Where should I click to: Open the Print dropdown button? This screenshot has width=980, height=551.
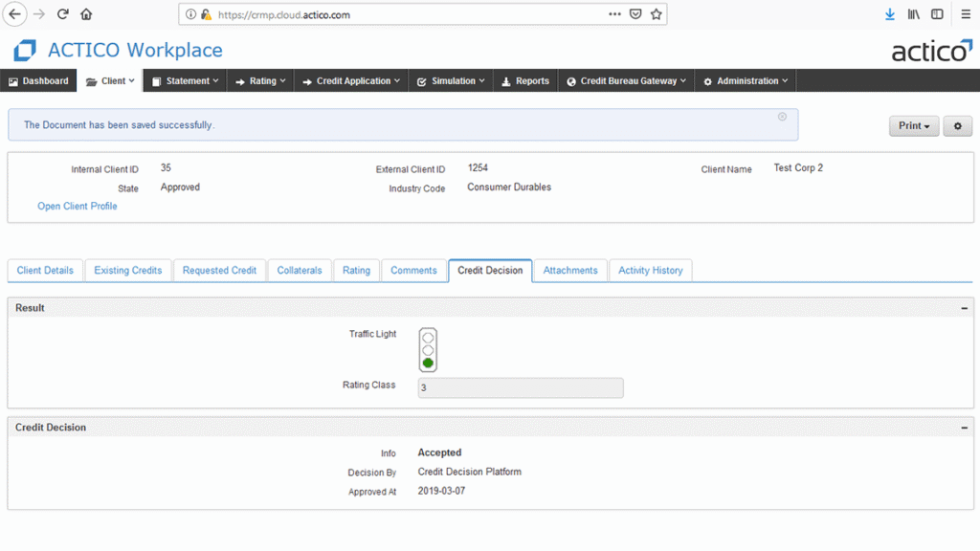coord(914,126)
